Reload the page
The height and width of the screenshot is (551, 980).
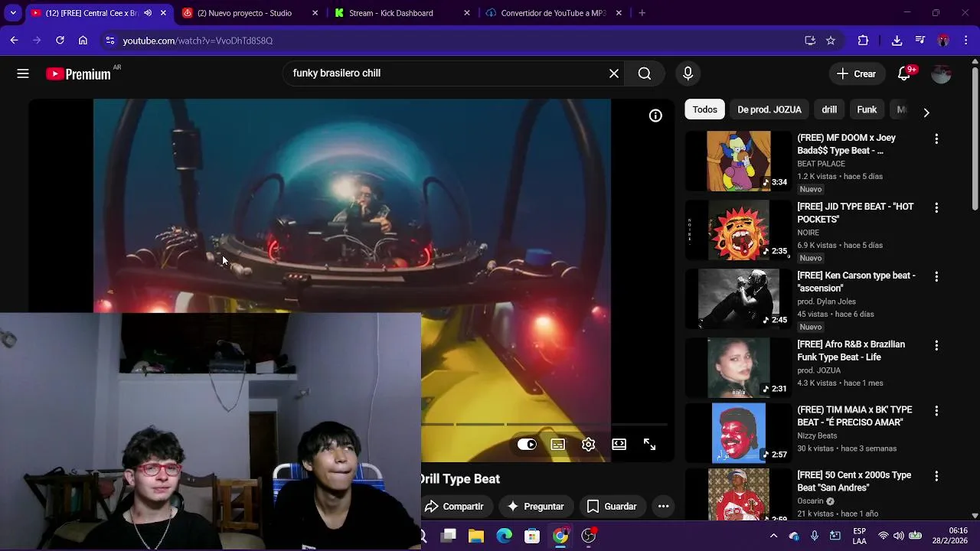click(60, 41)
